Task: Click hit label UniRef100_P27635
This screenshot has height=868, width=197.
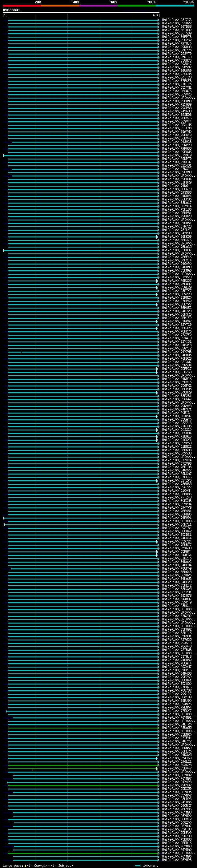Action: [177, 640]
